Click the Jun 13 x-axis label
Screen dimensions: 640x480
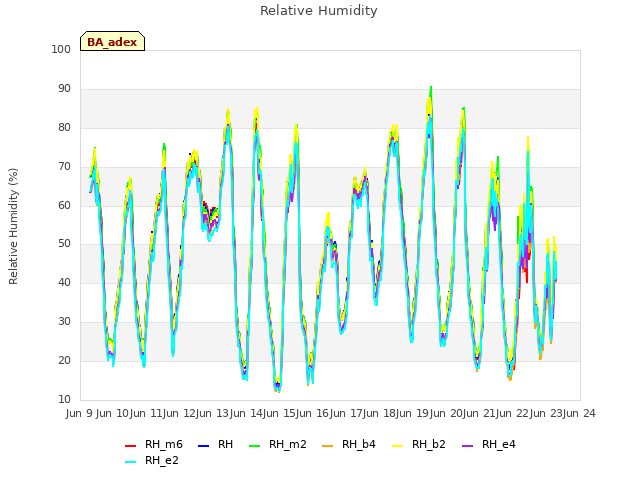coord(210,413)
